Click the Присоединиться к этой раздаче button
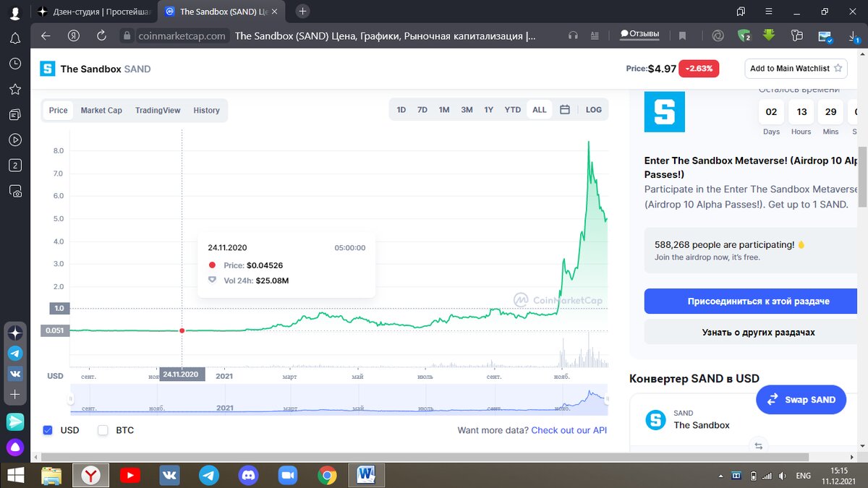 coord(752,301)
